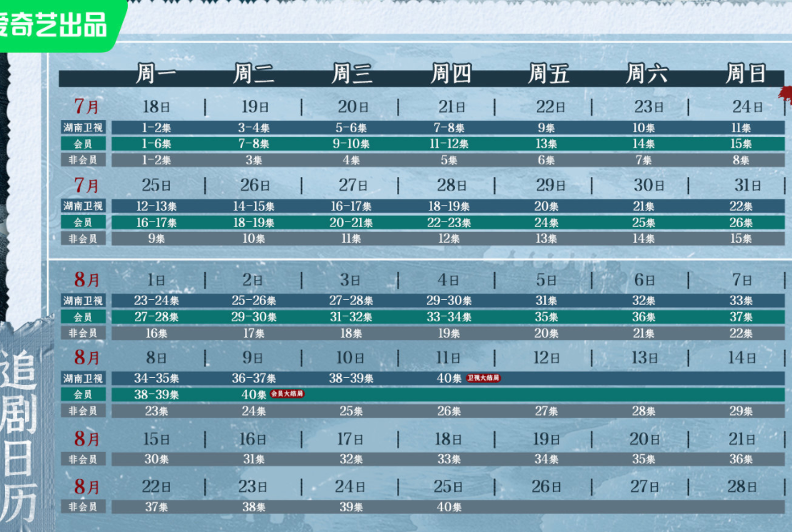Screen dimensions: 792x532
Task: Click the 会员 label in August 1 week
Action: [x=83, y=316]
